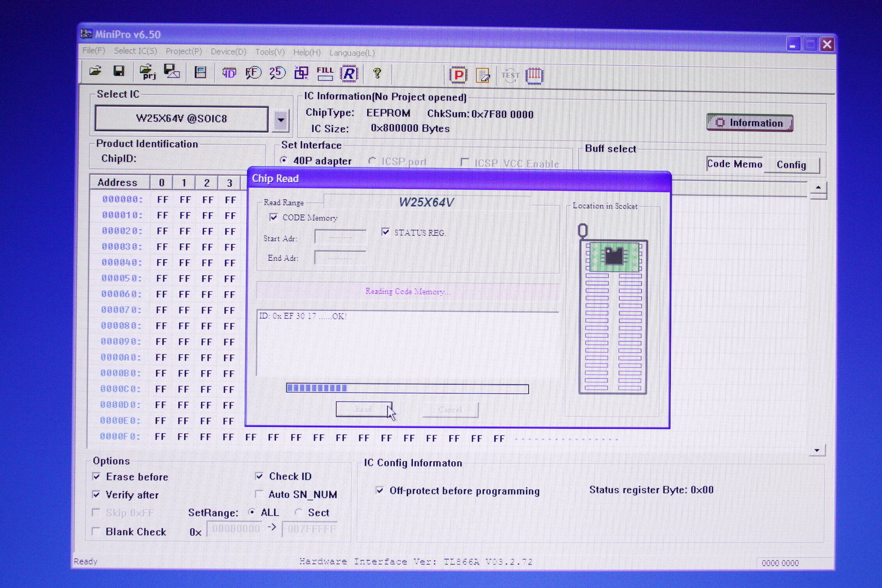Click the chip read progress bar
882x588 pixels.
tap(407, 389)
